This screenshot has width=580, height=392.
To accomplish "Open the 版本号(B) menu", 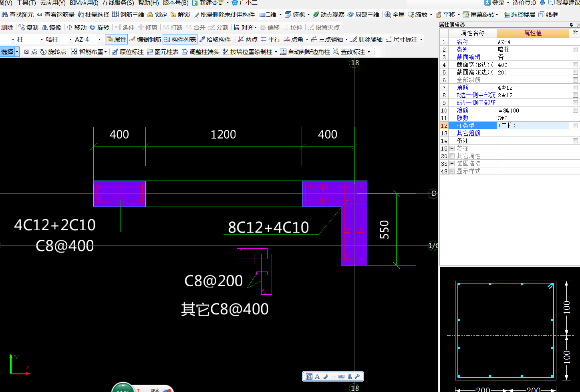I will tap(175, 3).
